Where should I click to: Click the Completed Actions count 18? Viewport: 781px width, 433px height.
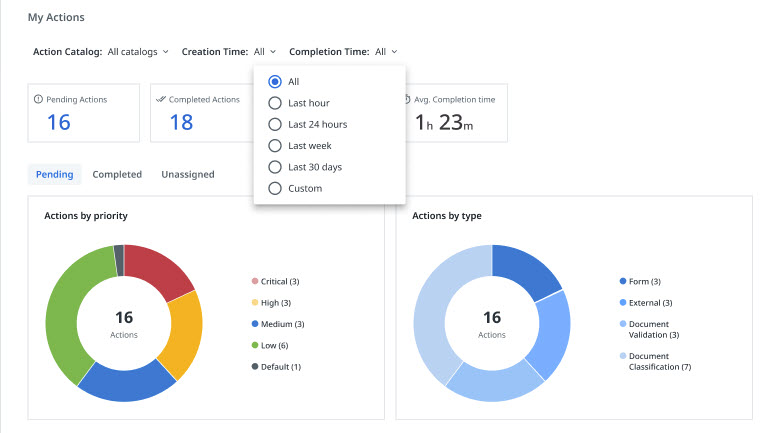(x=181, y=122)
